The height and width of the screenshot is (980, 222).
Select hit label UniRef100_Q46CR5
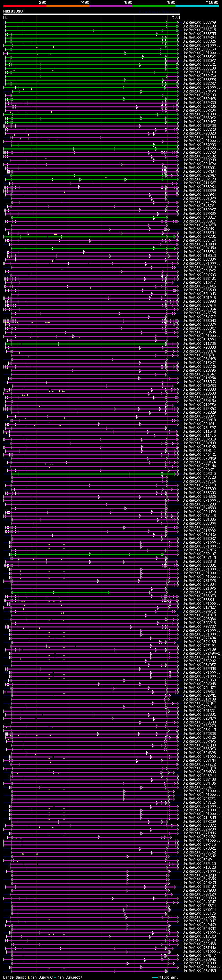(x=199, y=313)
